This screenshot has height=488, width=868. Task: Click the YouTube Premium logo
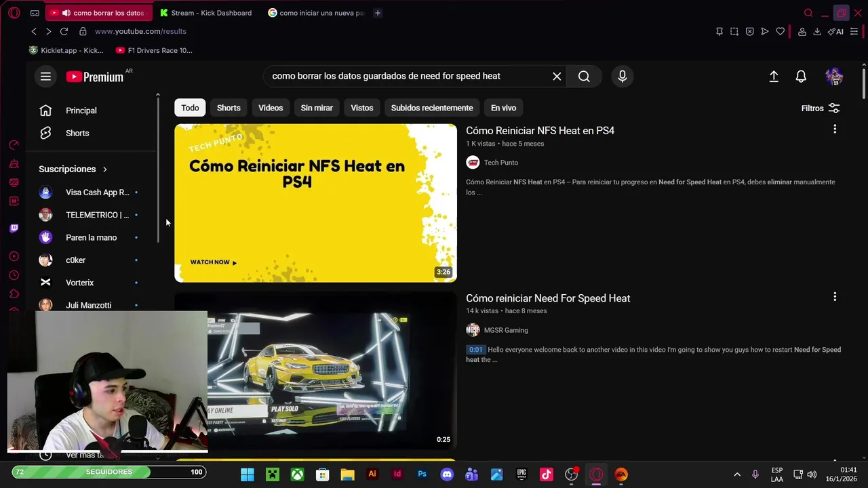95,77
